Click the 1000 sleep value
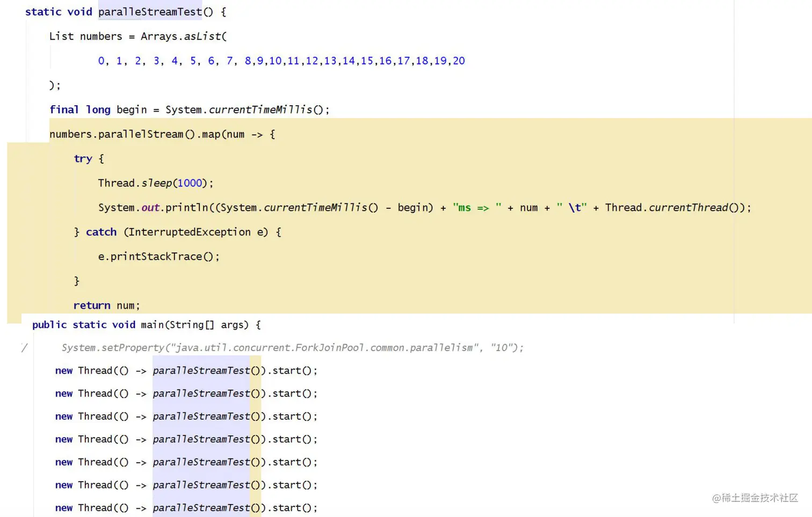This screenshot has width=812, height=517. pos(190,183)
